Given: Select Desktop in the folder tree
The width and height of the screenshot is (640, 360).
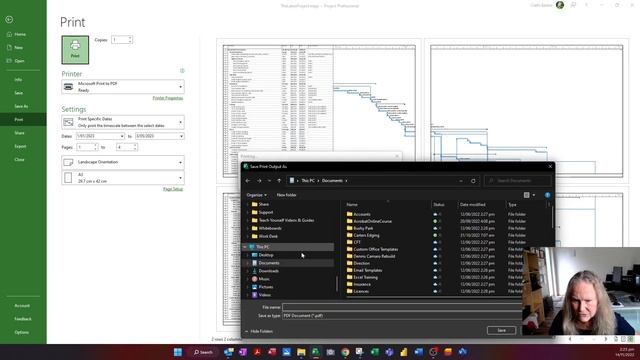Looking at the screenshot, I should click(266, 255).
